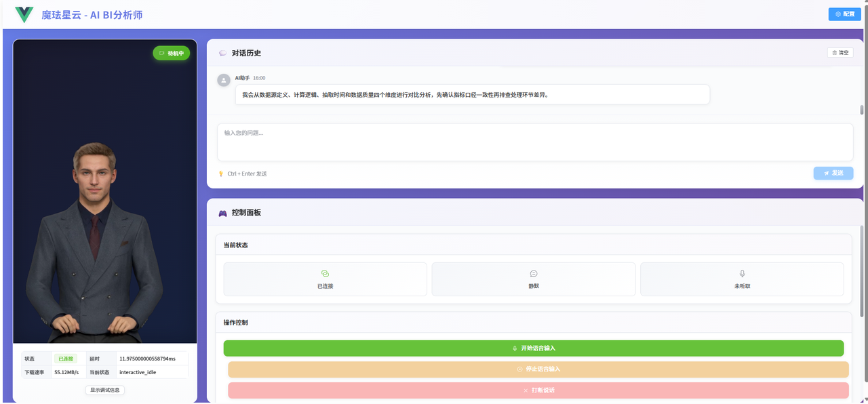This screenshot has height=404, width=868.
Task: Click the 16:00 message timestamp
Action: point(259,78)
